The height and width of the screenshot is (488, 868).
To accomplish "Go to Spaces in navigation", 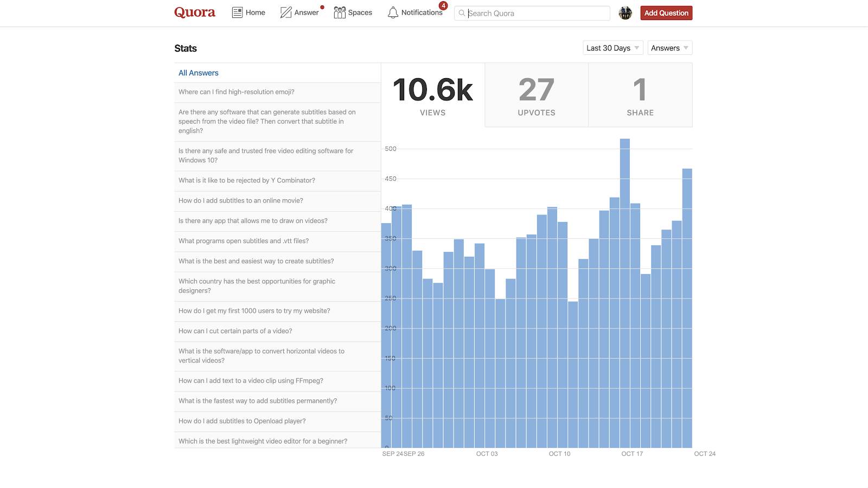I will pyautogui.click(x=360, y=12).
